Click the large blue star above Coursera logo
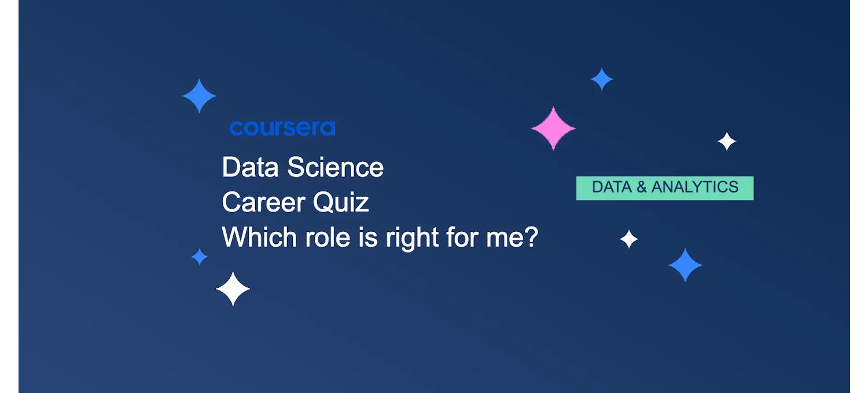Viewport: 868px width, 393px height. coord(199,96)
